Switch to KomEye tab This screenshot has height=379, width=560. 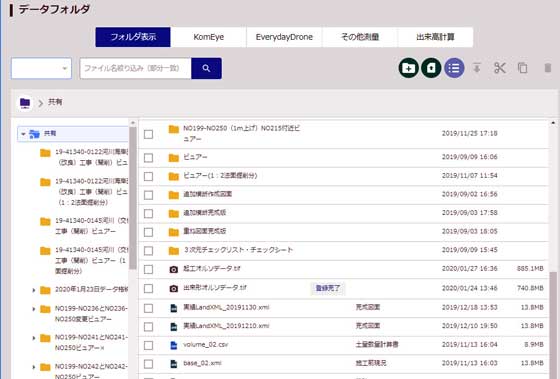coord(209,37)
